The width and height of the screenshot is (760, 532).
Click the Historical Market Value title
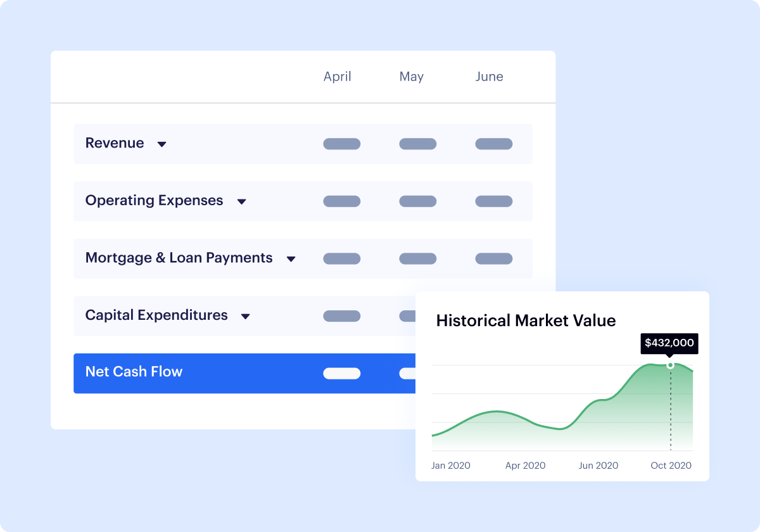(526, 320)
